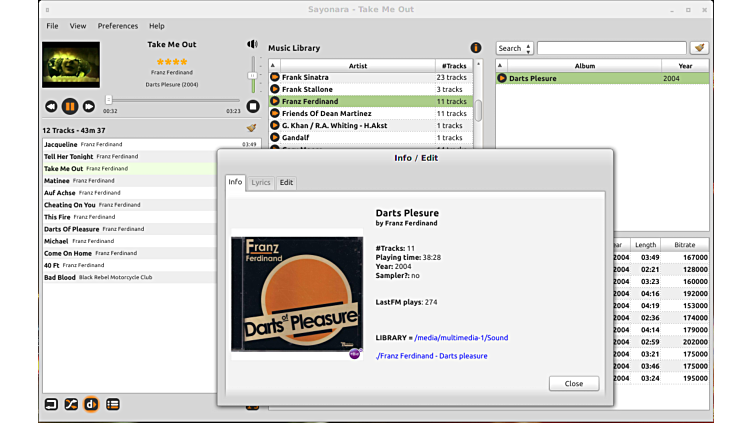Open the library info icon
Image resolution: width=752 pixels, height=423 pixels.
pyautogui.click(x=476, y=47)
